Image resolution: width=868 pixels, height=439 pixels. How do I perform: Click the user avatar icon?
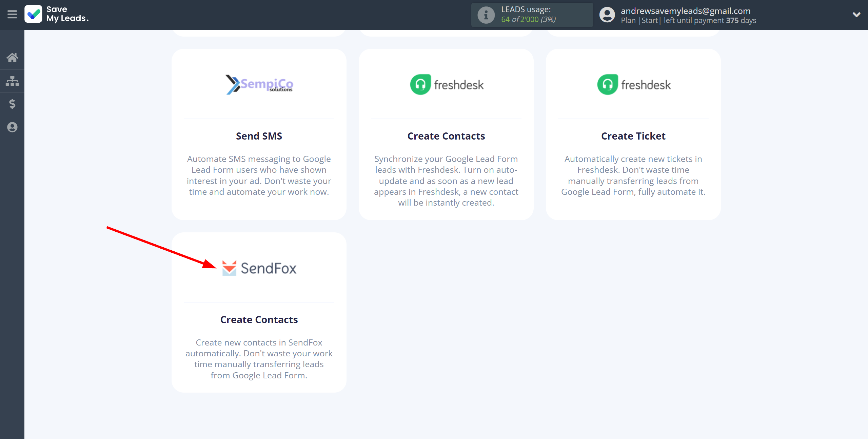(607, 15)
